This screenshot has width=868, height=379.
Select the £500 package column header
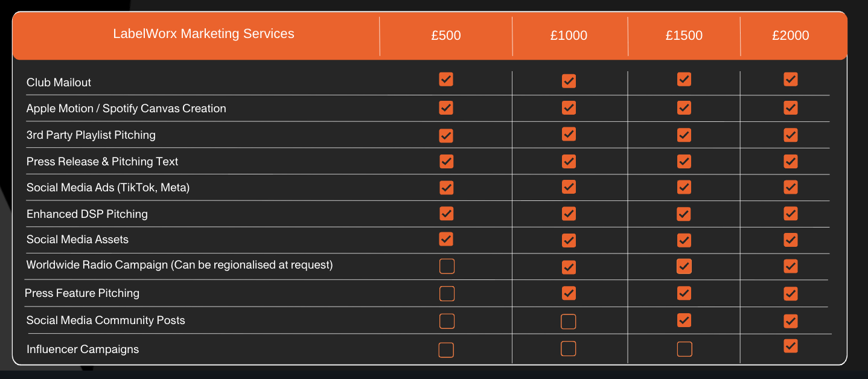(446, 36)
